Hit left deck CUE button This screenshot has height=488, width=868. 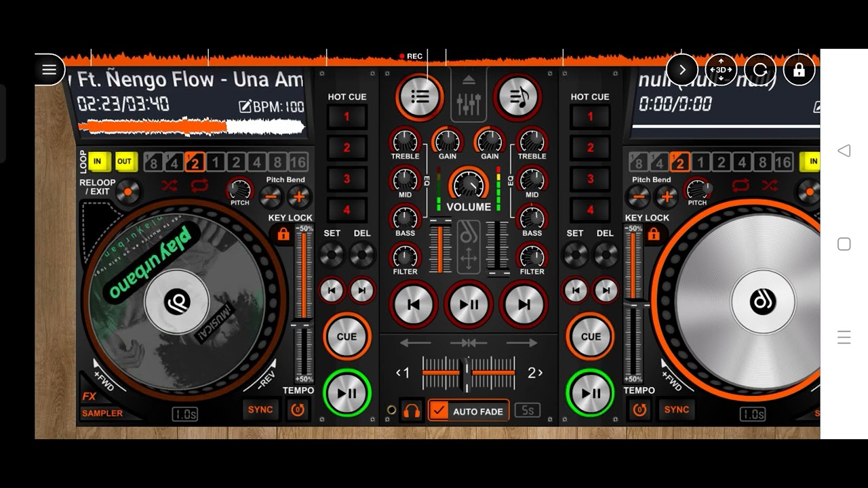click(x=347, y=336)
